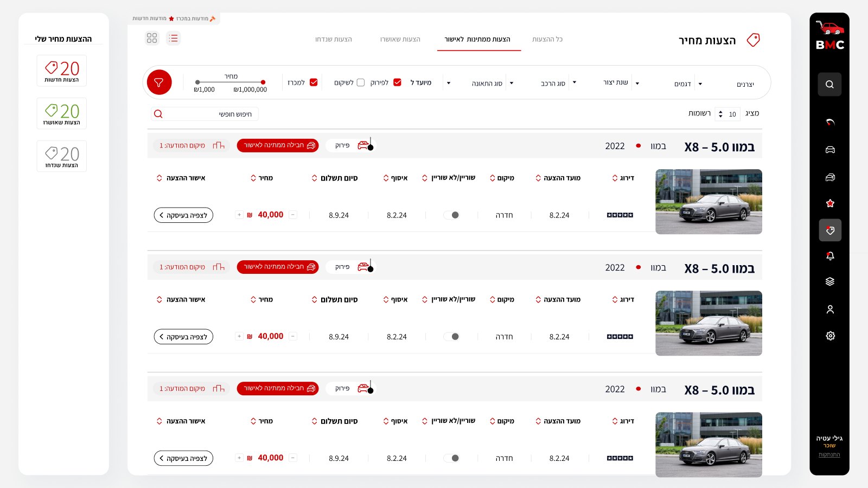Click the plus button beside 40,000 in the first listing
868x488 pixels.
(239, 215)
